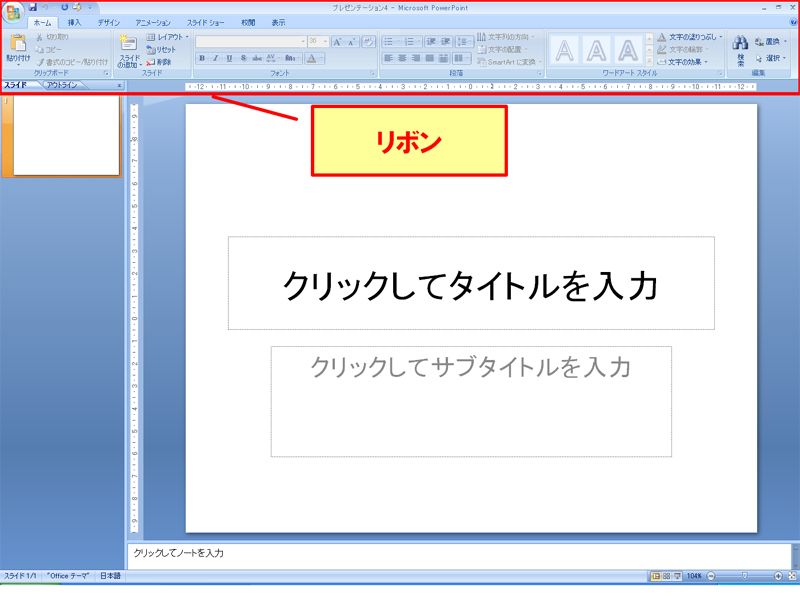Open 文字の効果 text effects menu

pos(683,62)
